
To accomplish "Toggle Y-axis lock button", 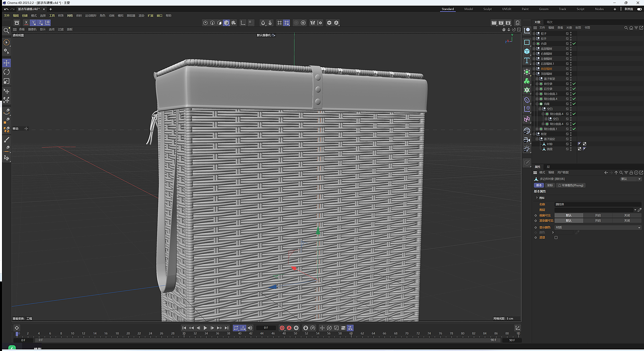I will pyautogui.click(x=33, y=23).
